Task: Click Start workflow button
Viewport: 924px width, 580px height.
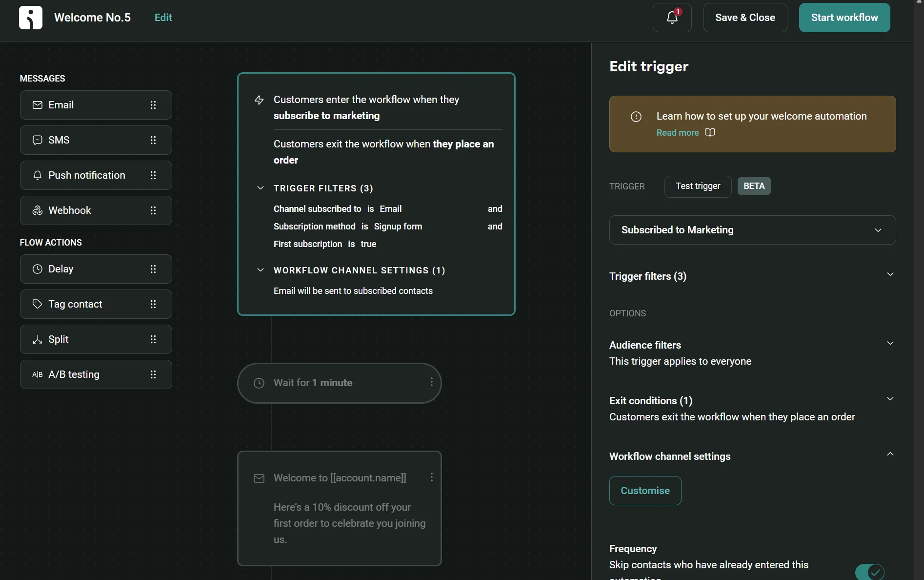Action: (844, 18)
